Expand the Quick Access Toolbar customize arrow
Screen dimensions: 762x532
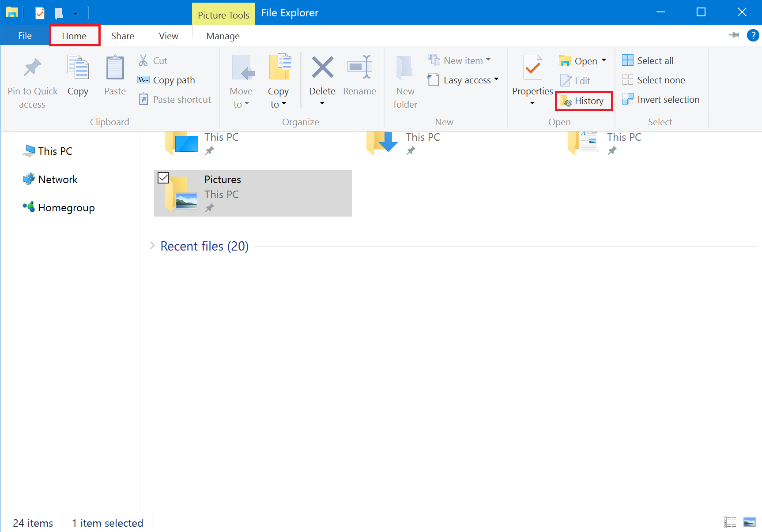(75, 13)
